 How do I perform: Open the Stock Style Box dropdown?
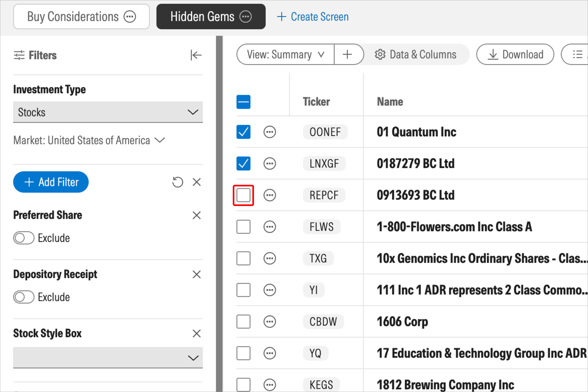pyautogui.click(x=108, y=357)
